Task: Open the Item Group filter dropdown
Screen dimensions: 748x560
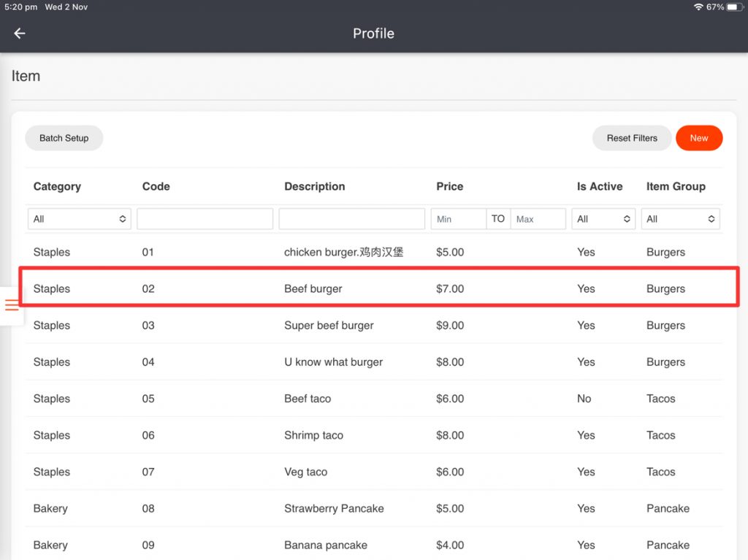Action: pos(680,219)
